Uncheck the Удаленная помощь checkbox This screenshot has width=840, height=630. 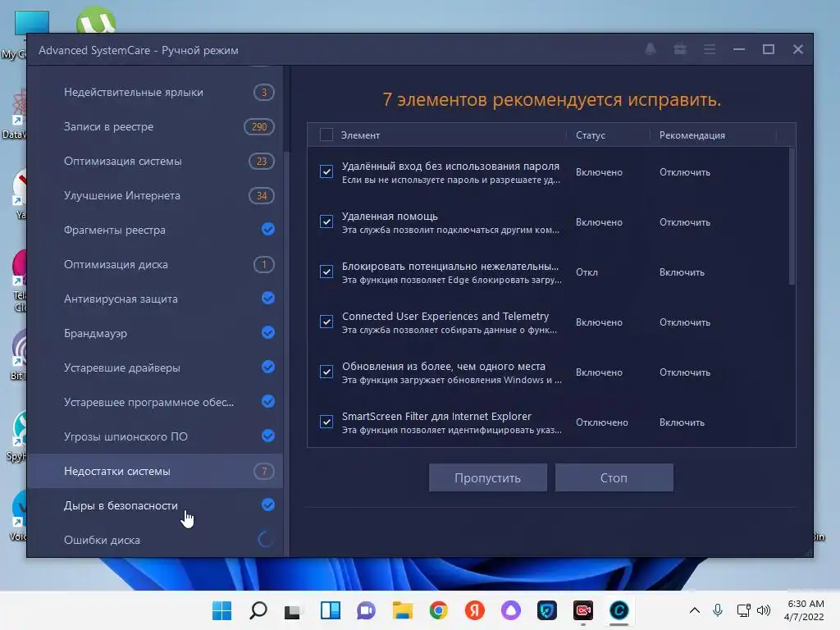pyautogui.click(x=326, y=221)
